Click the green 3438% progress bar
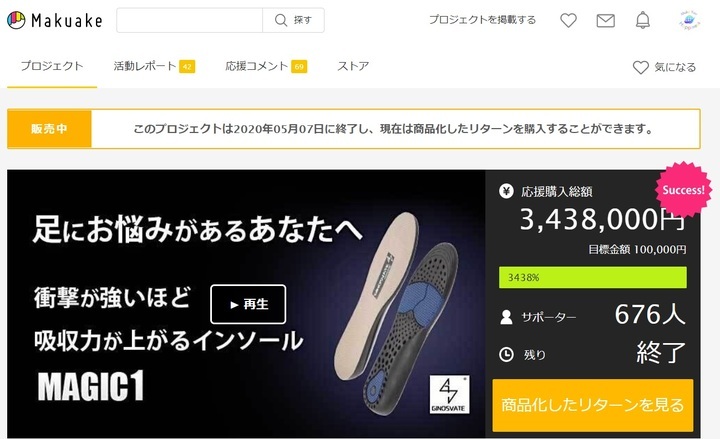 pos(593,277)
